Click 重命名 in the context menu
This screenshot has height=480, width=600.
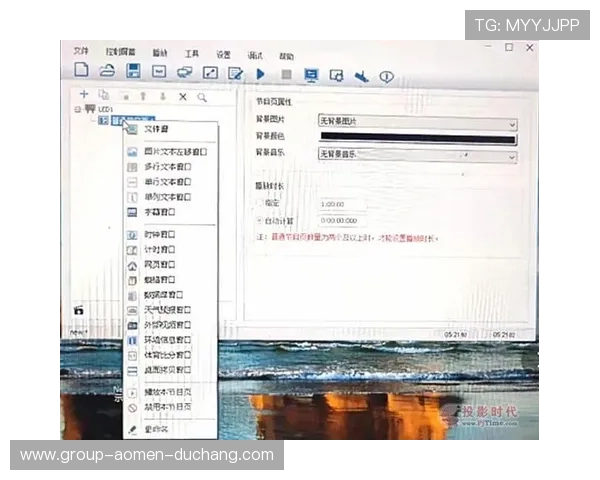[x=156, y=428]
